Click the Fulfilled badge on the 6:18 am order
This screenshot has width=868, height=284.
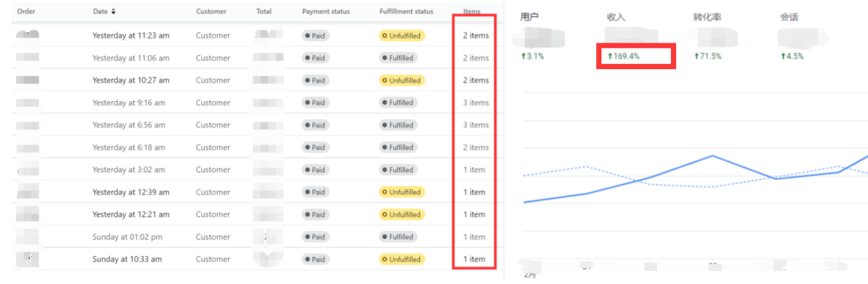tap(398, 147)
